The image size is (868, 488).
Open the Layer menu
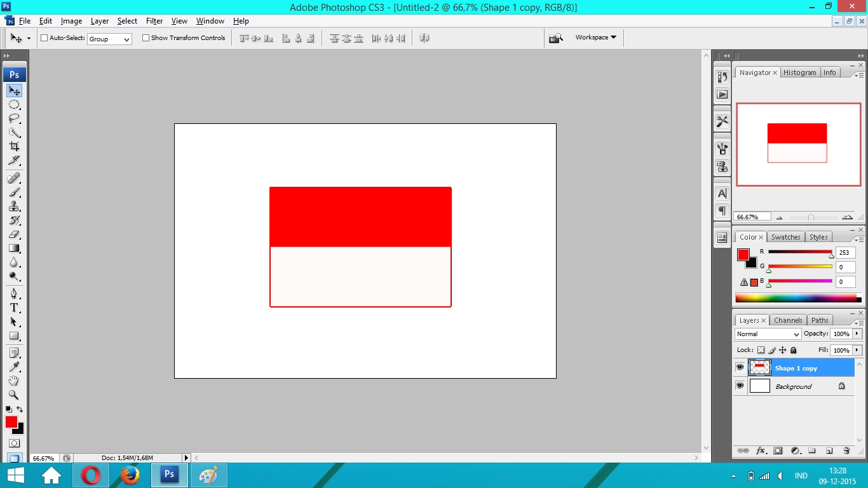tap(100, 21)
